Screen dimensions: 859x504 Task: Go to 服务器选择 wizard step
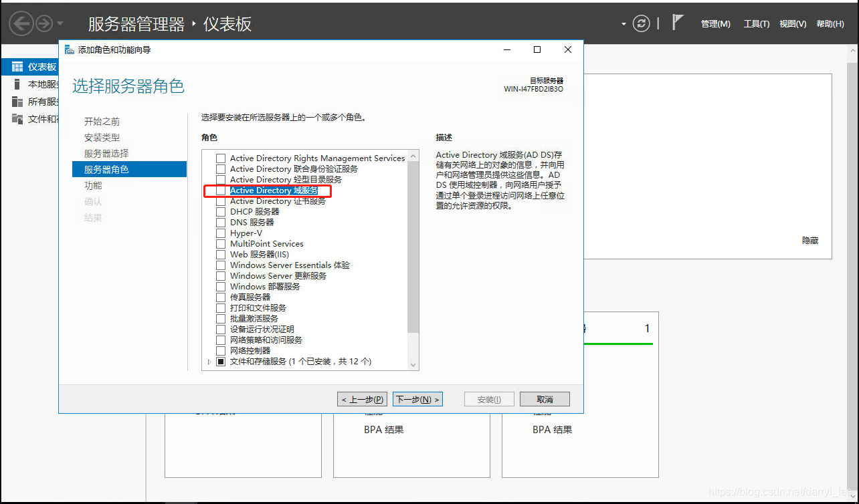click(106, 154)
